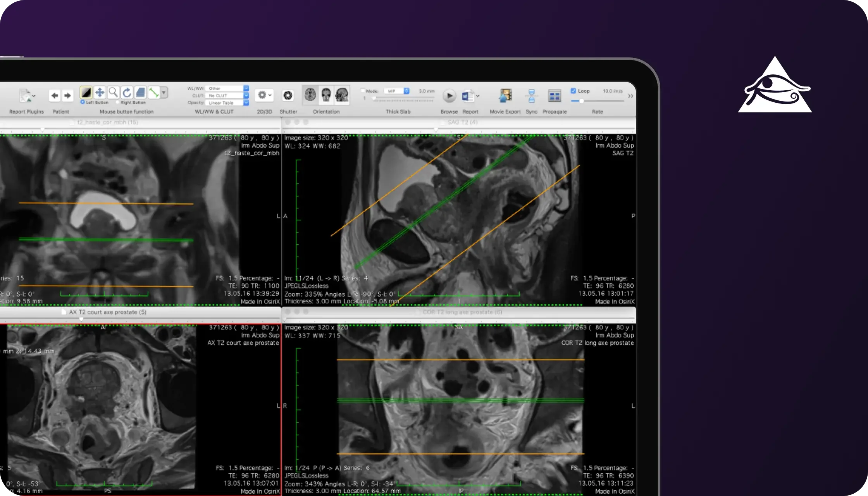Switch to coronal orientation view

326,95
